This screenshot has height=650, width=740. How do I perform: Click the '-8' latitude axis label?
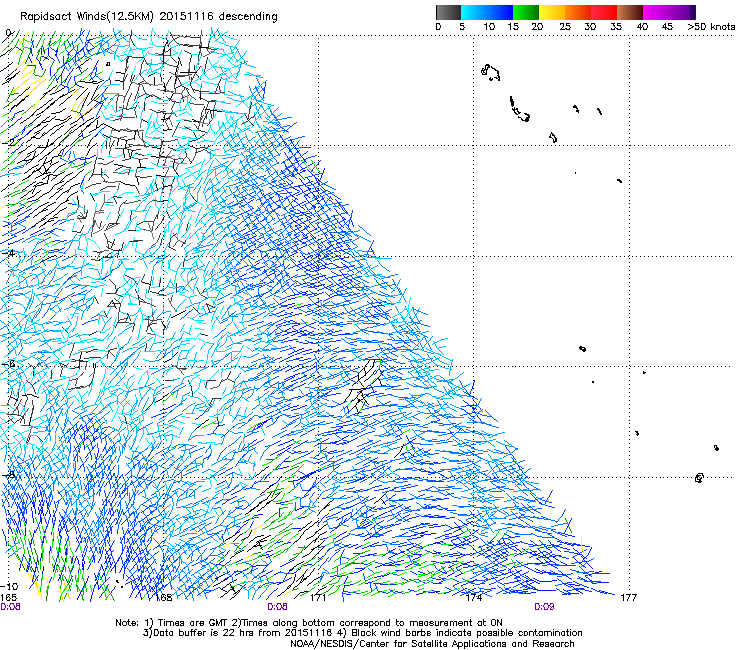(x=9, y=474)
